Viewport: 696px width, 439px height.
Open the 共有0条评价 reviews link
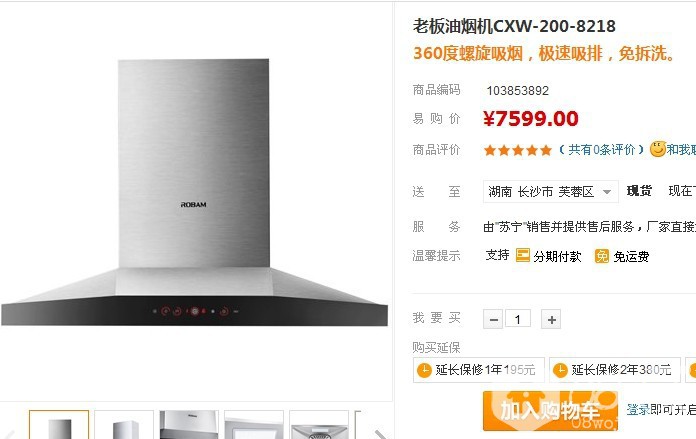pos(601,150)
